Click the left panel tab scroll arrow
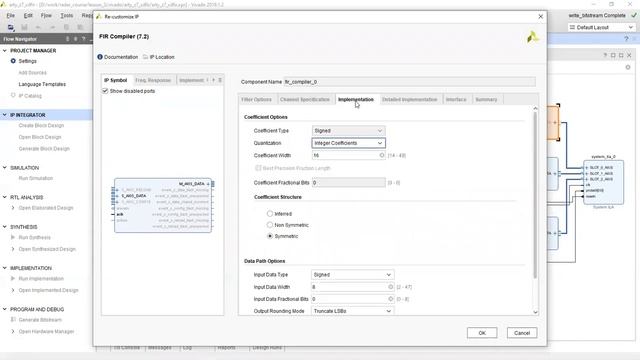The width and height of the screenshot is (640, 360). click(213, 80)
